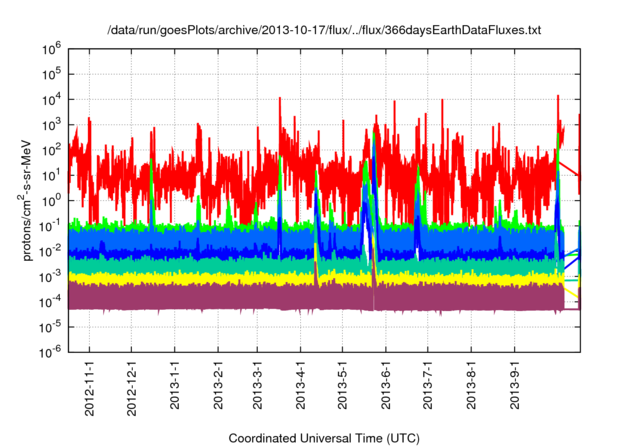Click the 2013-8-1 date tick label
The height and width of the screenshot is (448, 640).
click(x=471, y=385)
